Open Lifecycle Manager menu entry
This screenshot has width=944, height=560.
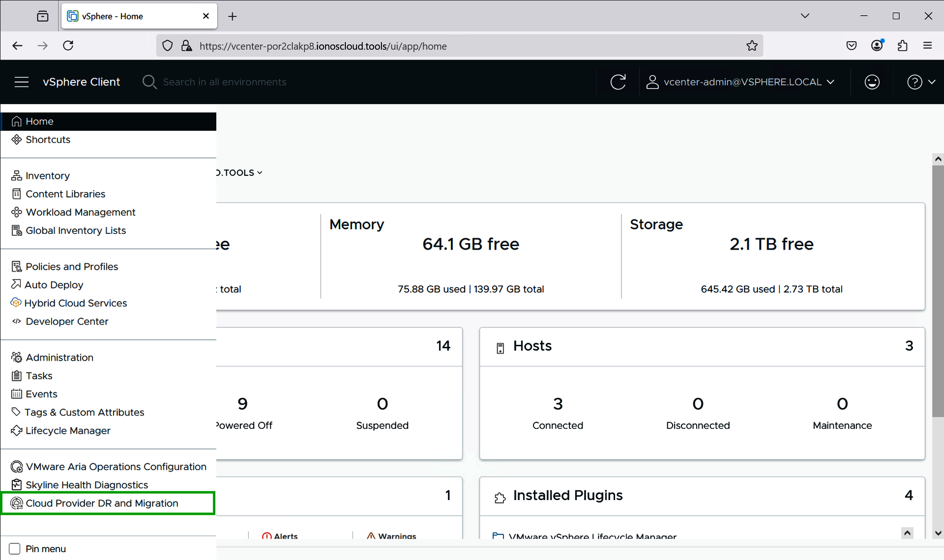[x=68, y=431]
